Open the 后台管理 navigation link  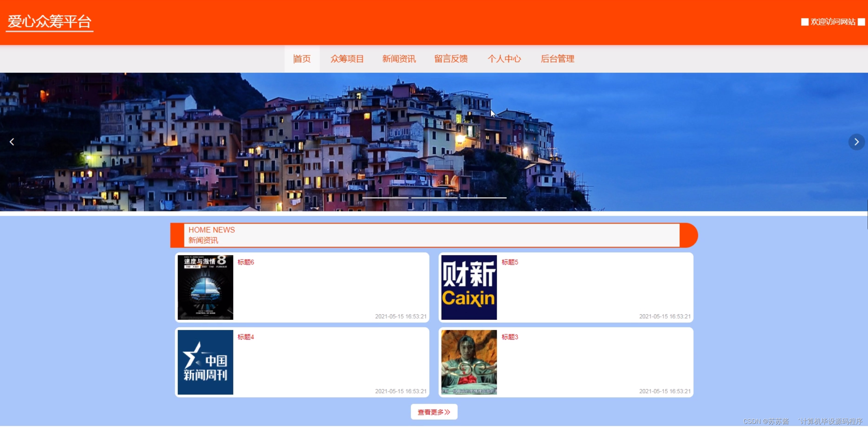pyautogui.click(x=558, y=59)
